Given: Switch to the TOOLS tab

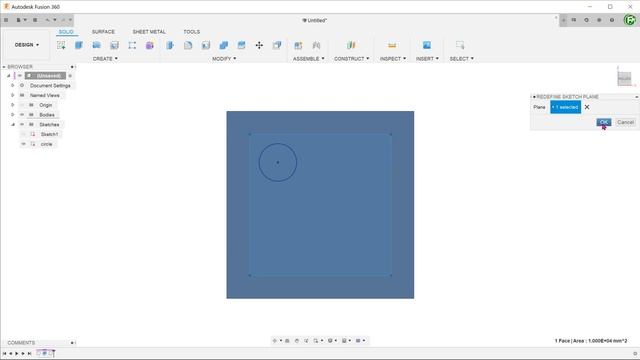Looking at the screenshot, I should tap(191, 32).
